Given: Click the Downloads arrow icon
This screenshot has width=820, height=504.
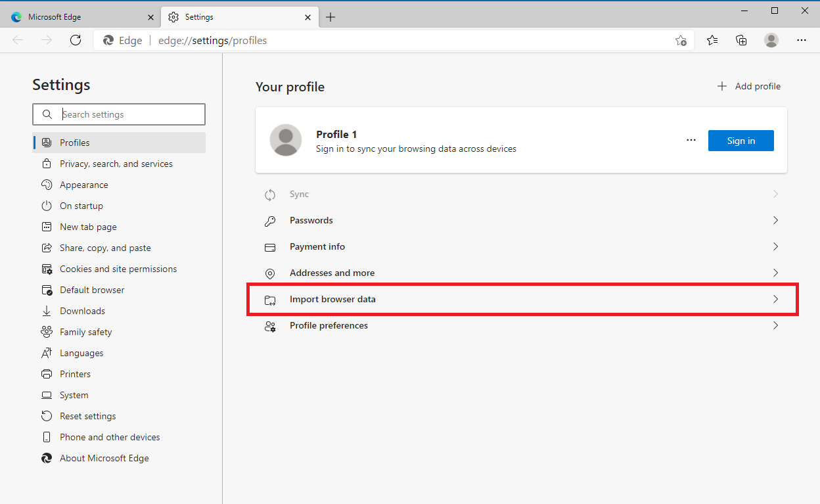Looking at the screenshot, I should [x=47, y=311].
